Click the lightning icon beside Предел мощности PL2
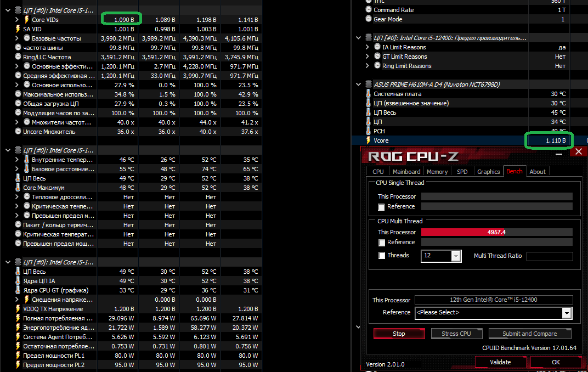Image resolution: width=588 pixels, height=372 pixels. tap(18, 365)
